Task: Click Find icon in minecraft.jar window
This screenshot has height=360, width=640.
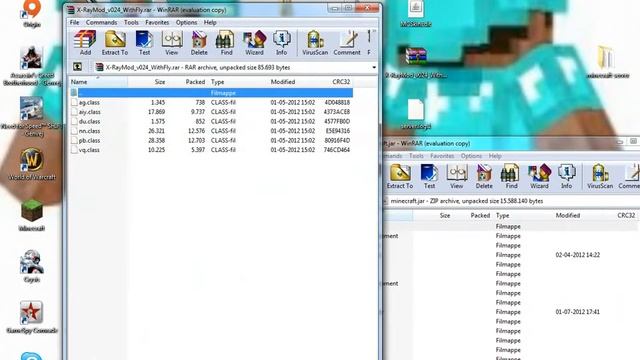Action: pyautogui.click(x=511, y=176)
